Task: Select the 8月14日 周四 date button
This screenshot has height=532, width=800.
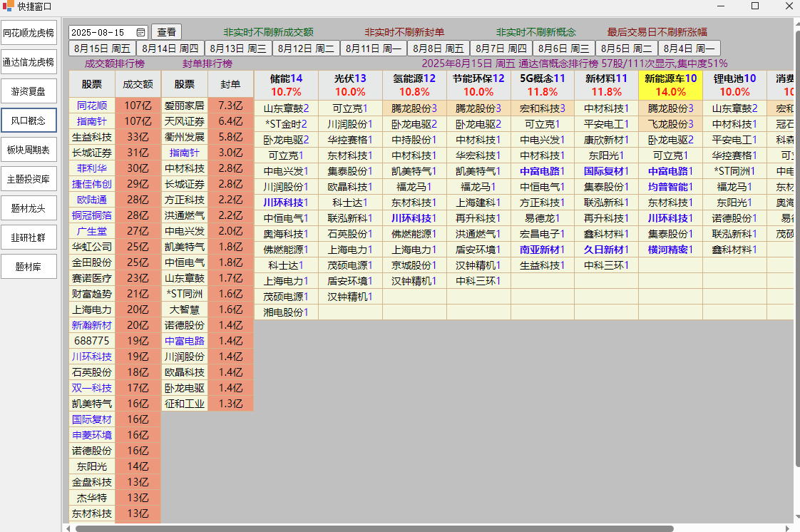Action: coord(170,48)
